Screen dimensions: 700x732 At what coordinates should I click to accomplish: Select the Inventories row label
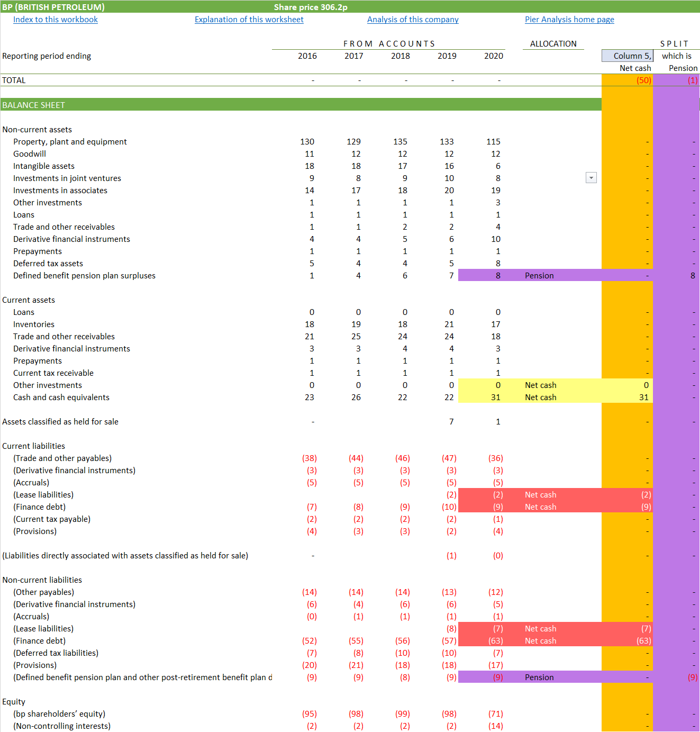pos(34,324)
